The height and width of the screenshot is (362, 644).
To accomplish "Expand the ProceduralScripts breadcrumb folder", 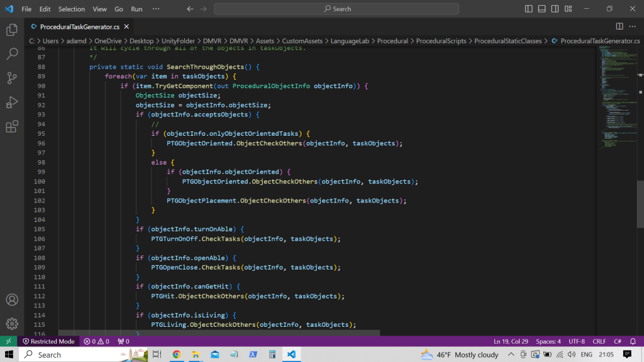I will click(441, 41).
